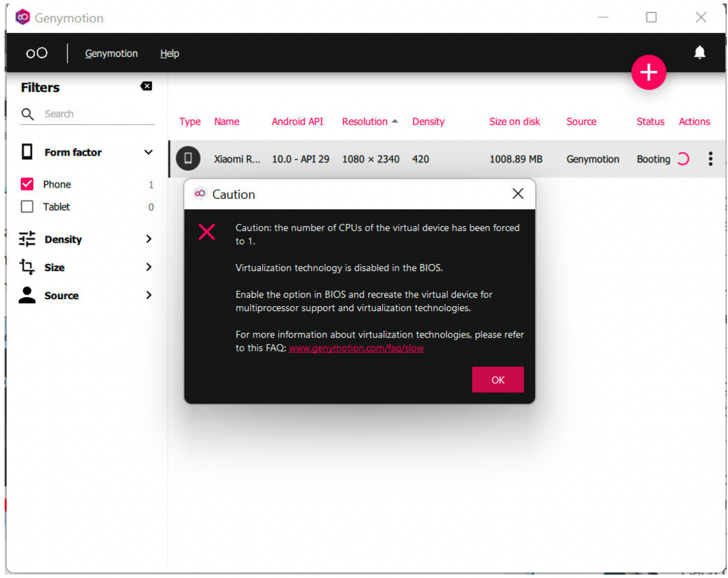The width and height of the screenshot is (728, 578).
Task: Sort devices by Type column
Action: 190,122
